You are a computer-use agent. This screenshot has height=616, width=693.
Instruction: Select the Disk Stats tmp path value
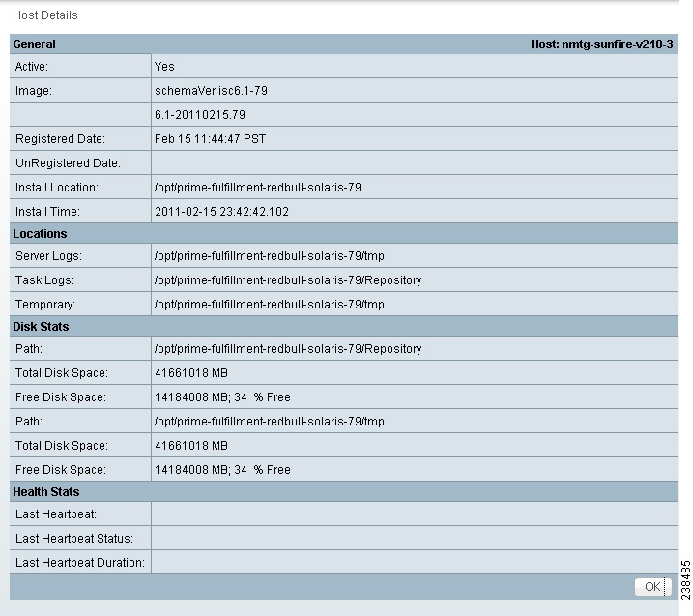pyautogui.click(x=269, y=421)
